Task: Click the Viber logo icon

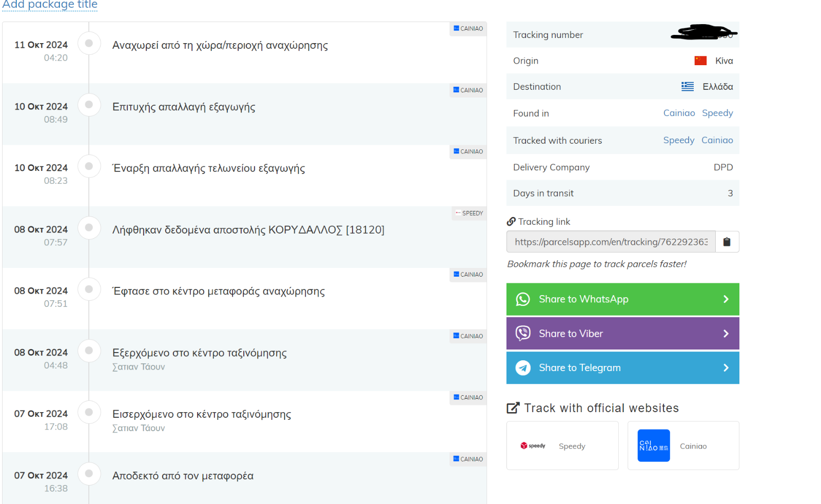Action: (x=523, y=334)
